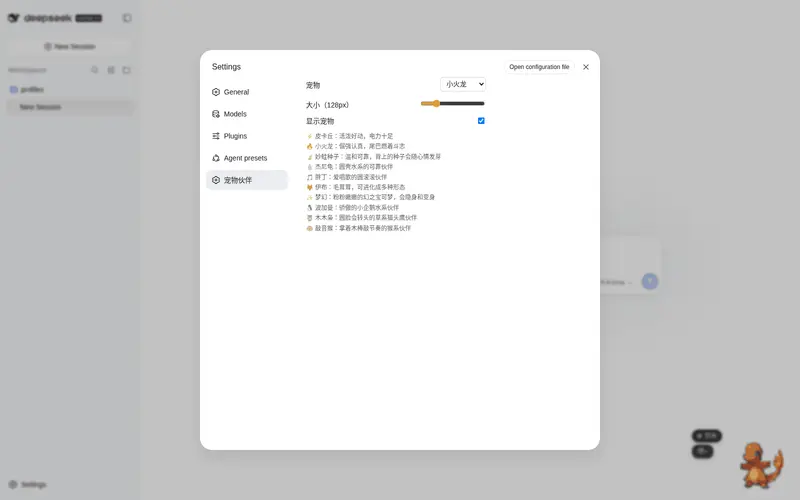The image size is (800, 500).
Task: Click the 宠物伙伴 hexagon icon
Action: click(216, 180)
